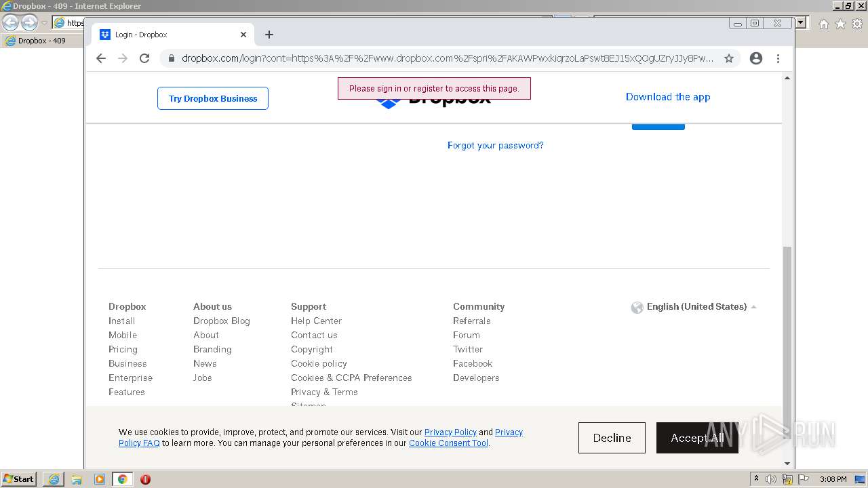Open Privacy Policy link in cookie banner
The image size is (868, 488).
tap(450, 432)
